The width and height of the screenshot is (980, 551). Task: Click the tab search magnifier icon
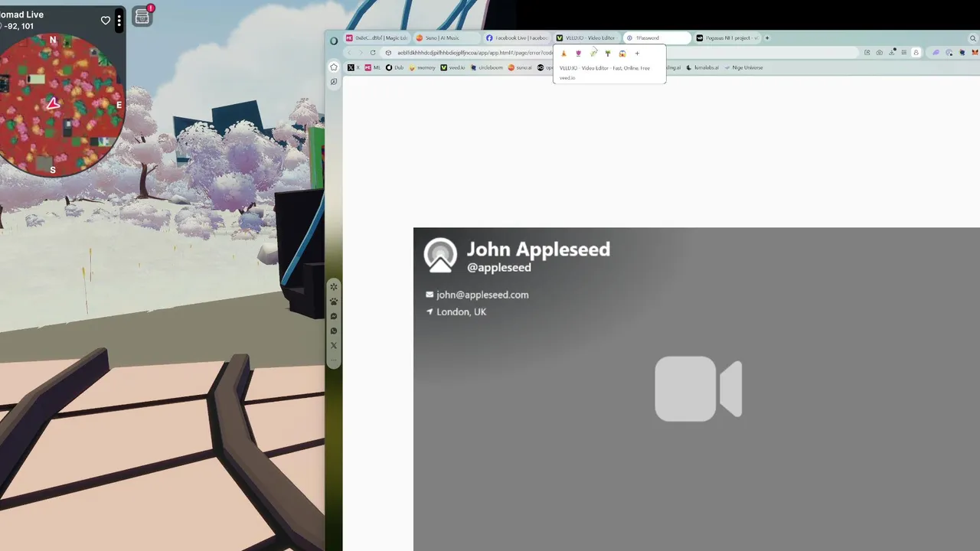973,38
